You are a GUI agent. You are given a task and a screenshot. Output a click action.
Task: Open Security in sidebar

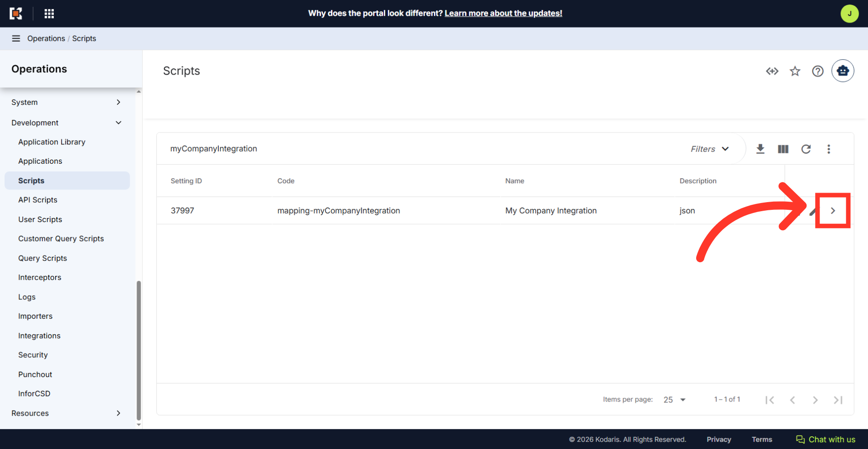(33, 355)
